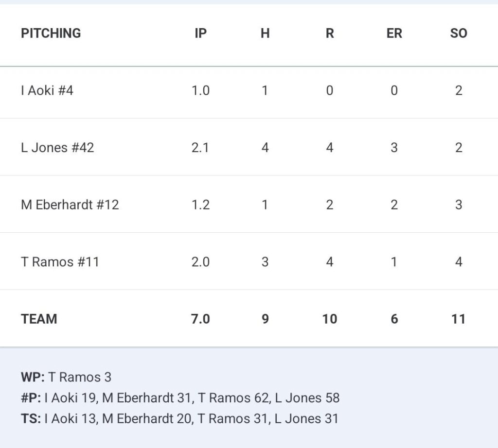Click the PITCHING column header
Screen dimensions: 498x448
point(51,34)
